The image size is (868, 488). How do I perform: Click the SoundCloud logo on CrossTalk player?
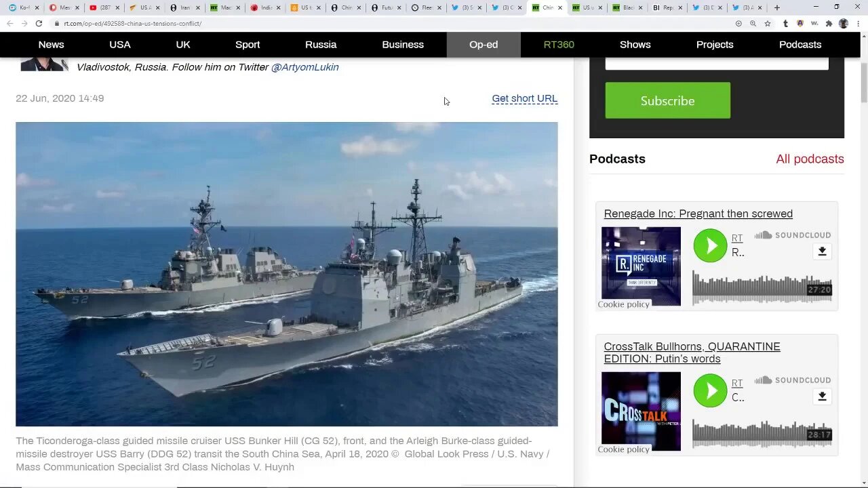(x=793, y=380)
